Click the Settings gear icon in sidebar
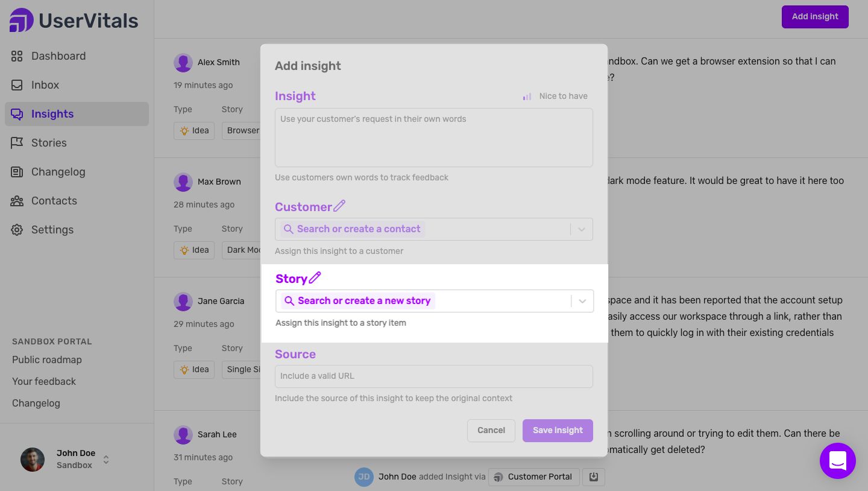 17,230
